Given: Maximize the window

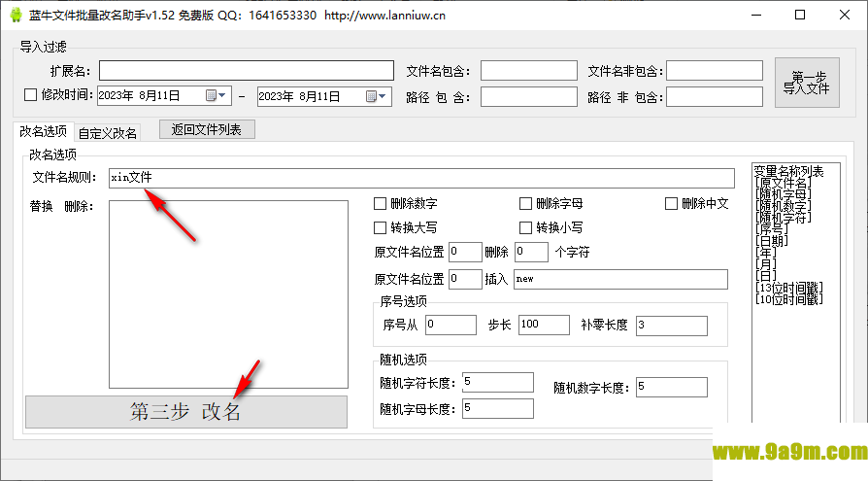Looking at the screenshot, I should 800,15.
